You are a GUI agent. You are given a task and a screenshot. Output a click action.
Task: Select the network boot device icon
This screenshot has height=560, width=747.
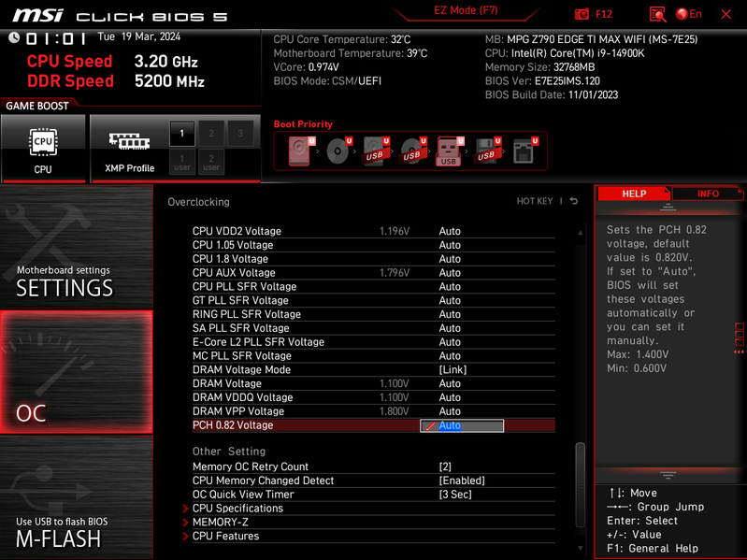525,151
